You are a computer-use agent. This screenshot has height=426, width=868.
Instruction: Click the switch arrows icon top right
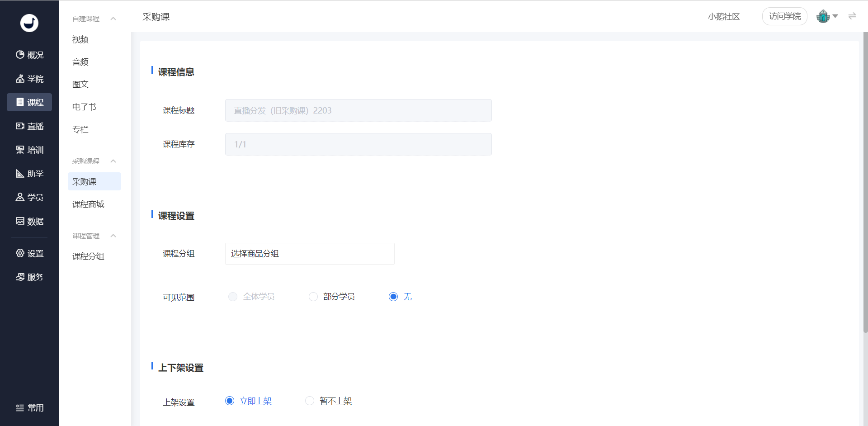click(x=852, y=16)
